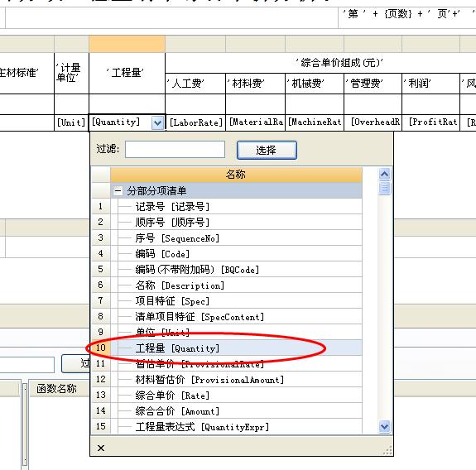Close the popup with the X icon
The height and width of the screenshot is (470, 476).
coord(101,448)
